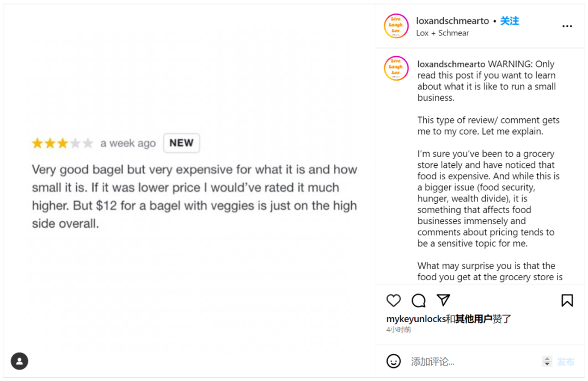588x381 pixels.
Task: Click the 4小时前 timestamp
Action: (x=399, y=330)
